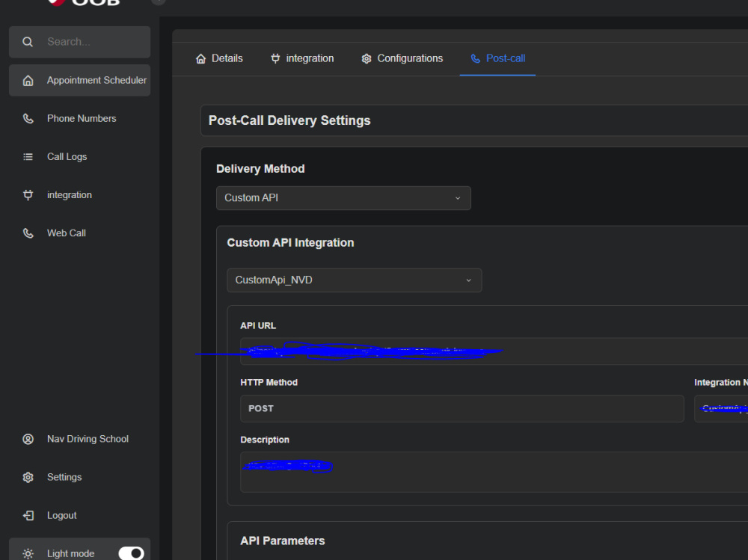Click the Custom API Integration heading

point(290,242)
